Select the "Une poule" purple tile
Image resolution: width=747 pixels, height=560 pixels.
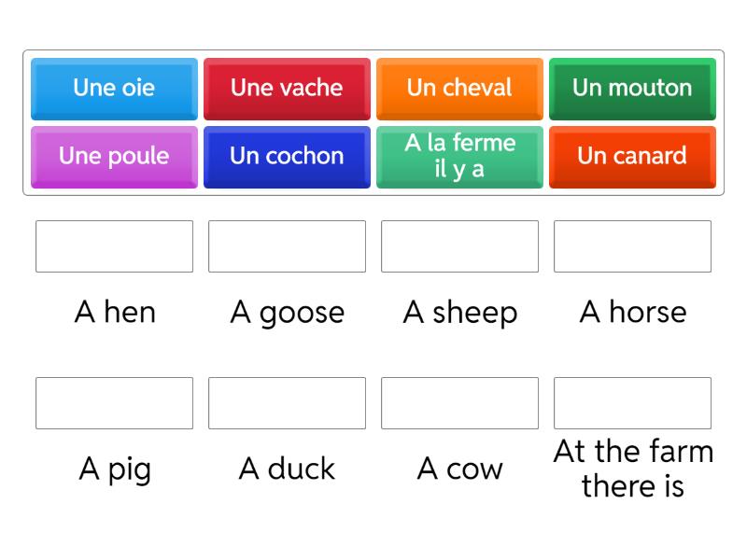coord(114,157)
